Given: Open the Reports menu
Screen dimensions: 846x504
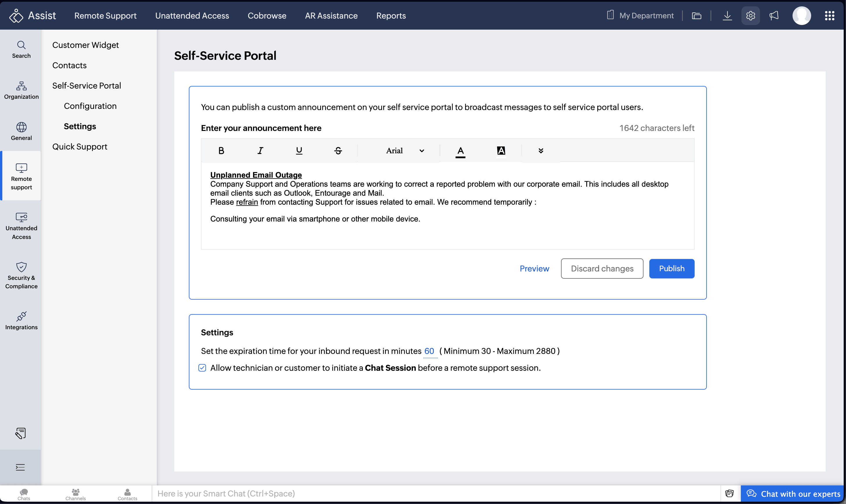Looking at the screenshot, I should 391,16.
